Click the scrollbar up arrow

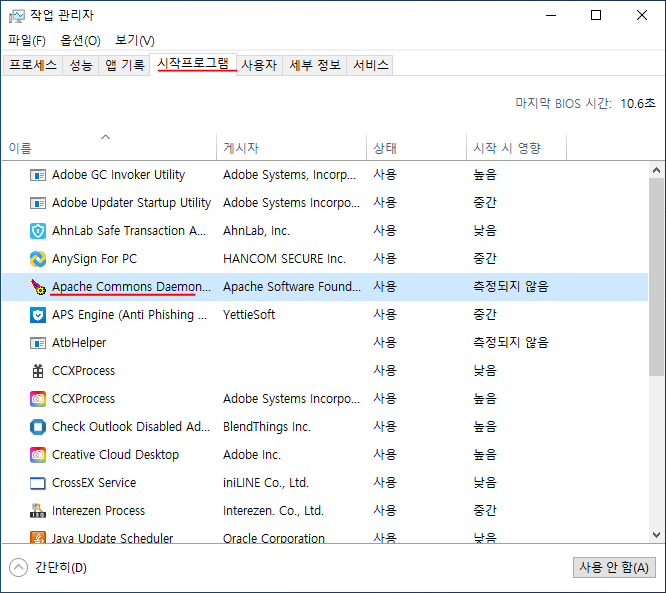(x=656, y=170)
